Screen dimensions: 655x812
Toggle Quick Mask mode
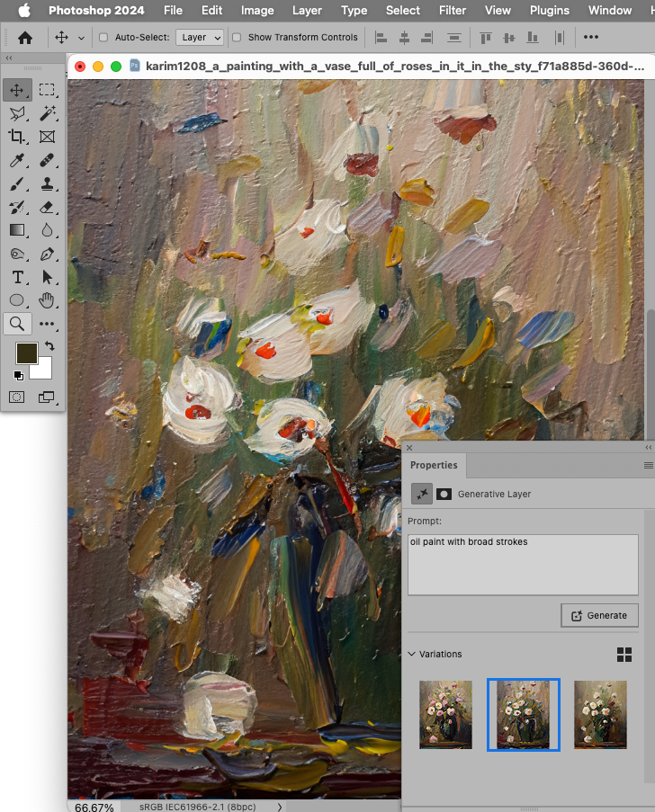tap(16, 397)
